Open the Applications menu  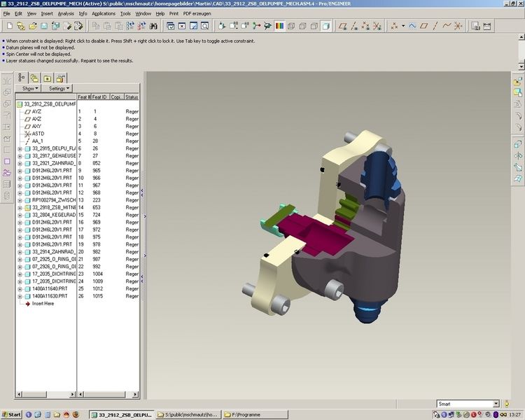point(104,13)
